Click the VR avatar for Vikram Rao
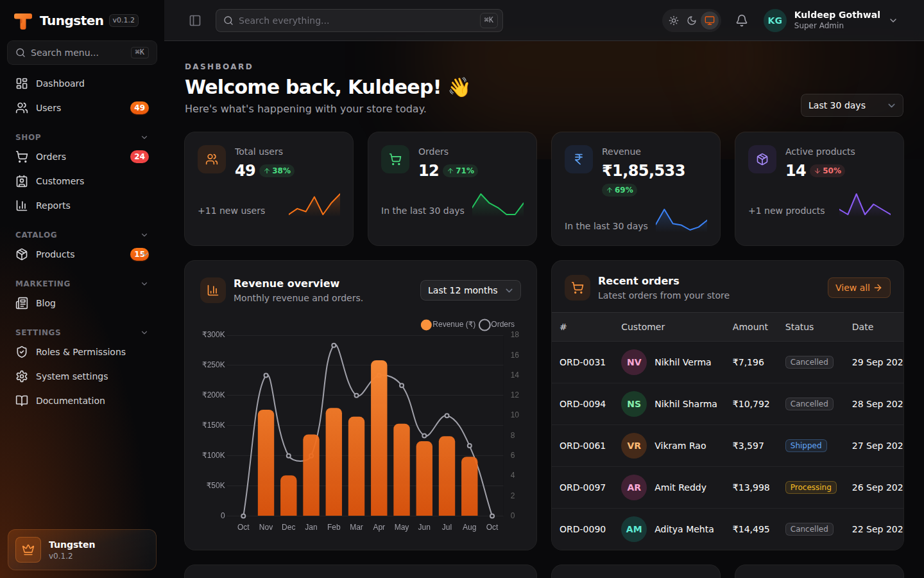The height and width of the screenshot is (578, 924). [634, 446]
